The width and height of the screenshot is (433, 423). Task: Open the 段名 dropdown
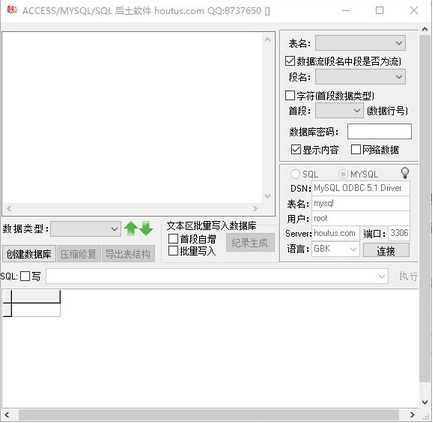pos(360,77)
